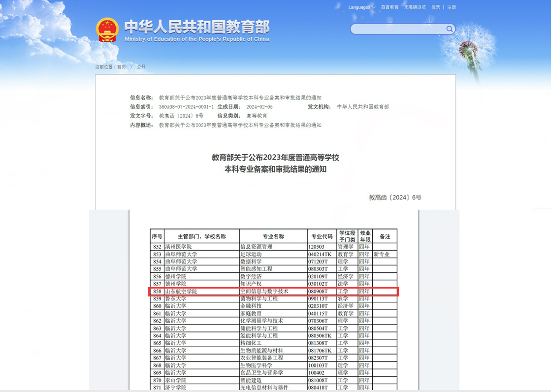
Task: Click the major 化学测量学与技术
Action: tap(262, 321)
